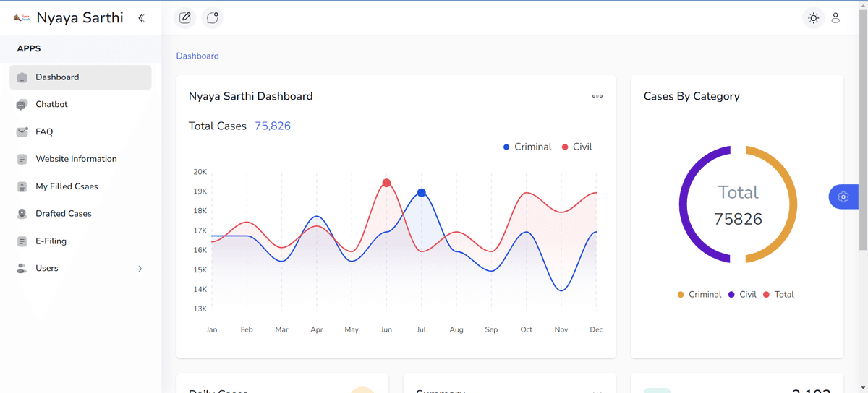Click the Nyaya Sarthi brand title
The height and width of the screenshot is (393, 868).
[x=80, y=18]
